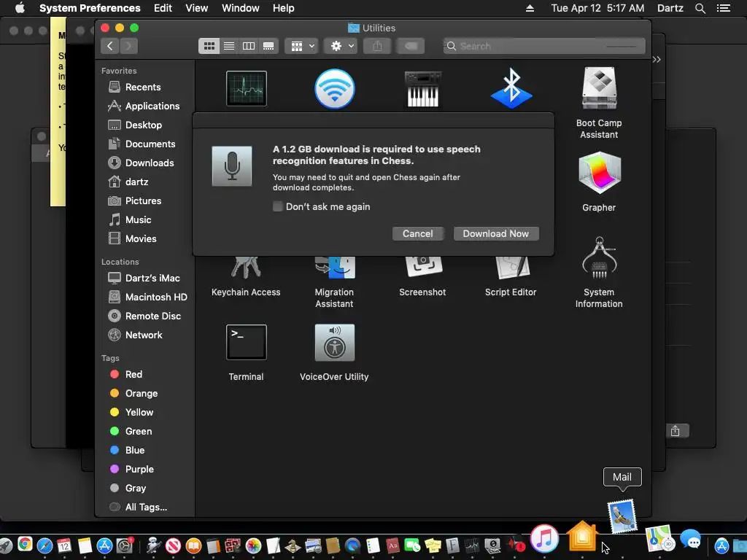
Task: Open Spotlight search in the menu bar
Action: coord(700,8)
